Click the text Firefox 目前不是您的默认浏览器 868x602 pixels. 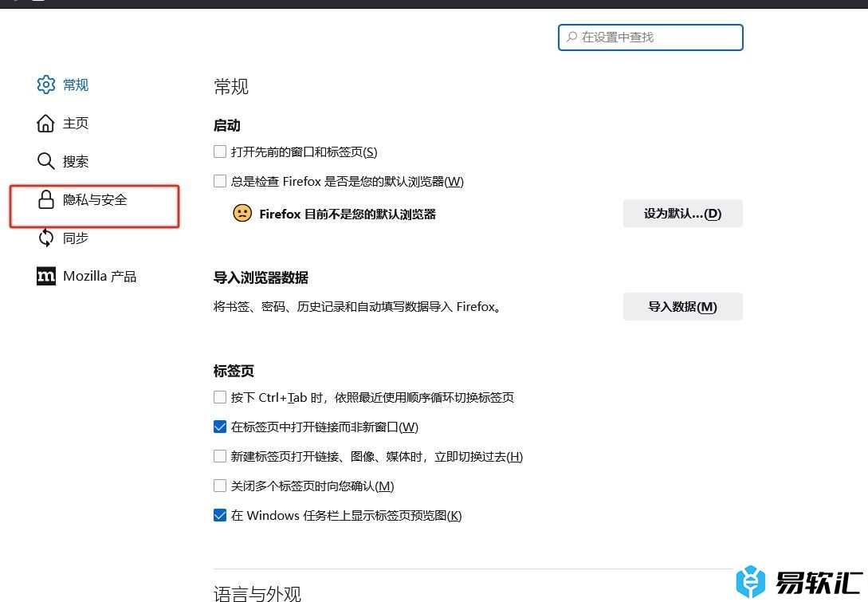coord(348,214)
